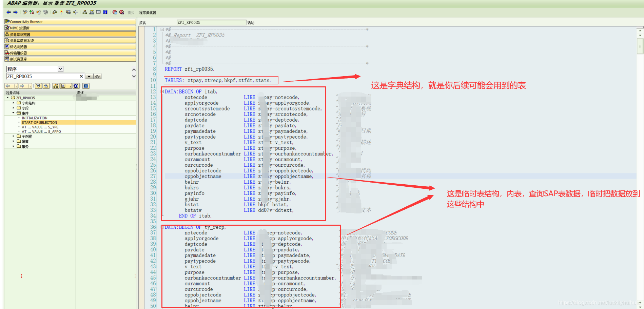
Task: Expand the 字段 folder
Action: pos(14,108)
